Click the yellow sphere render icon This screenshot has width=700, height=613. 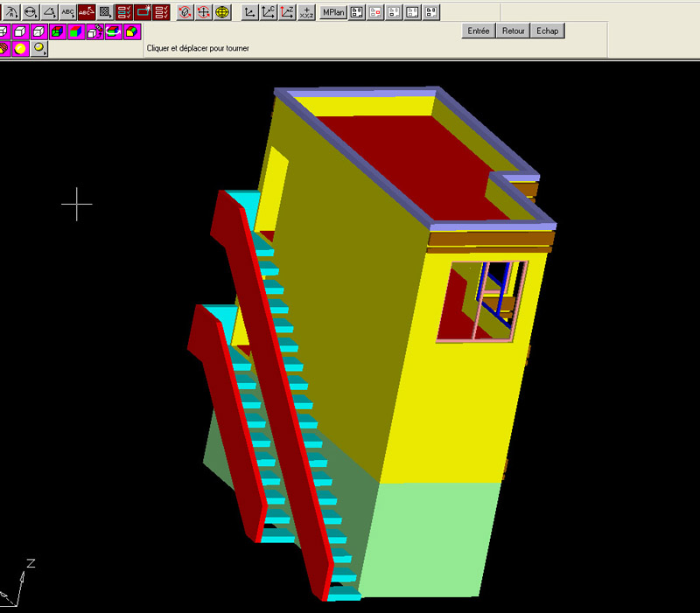pos(20,49)
